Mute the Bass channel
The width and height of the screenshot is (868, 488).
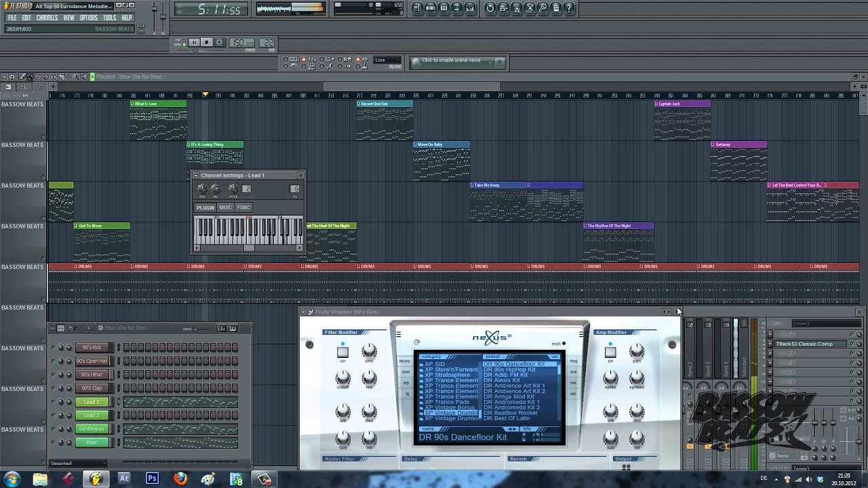pyautogui.click(x=53, y=442)
